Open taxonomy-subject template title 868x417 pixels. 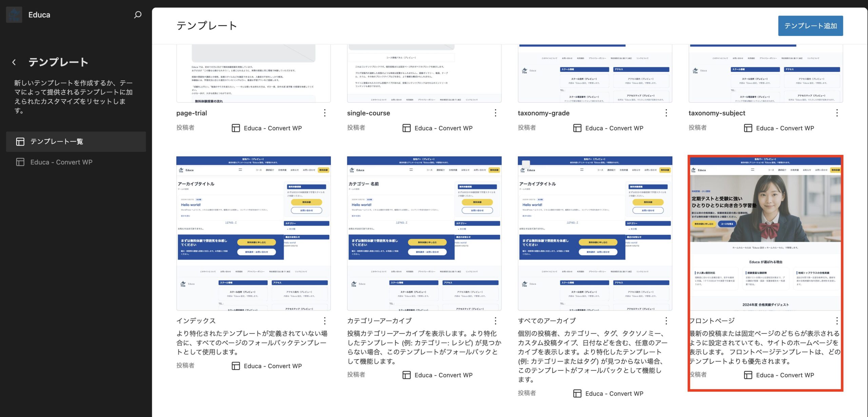717,113
